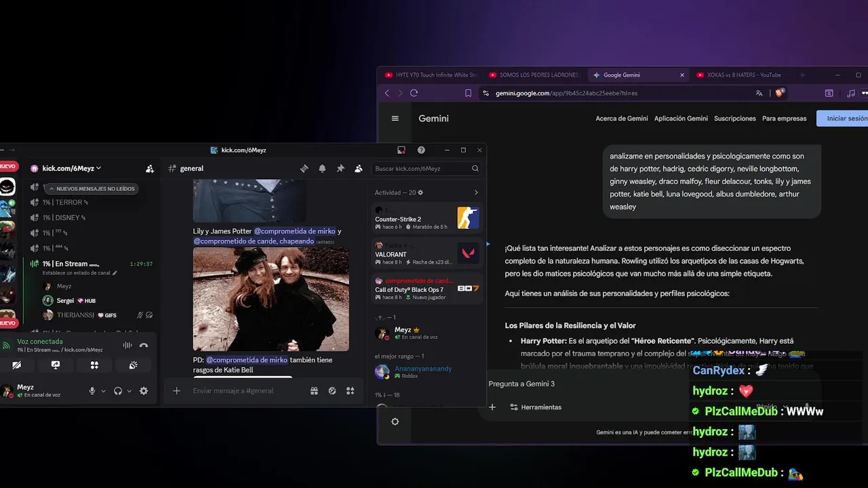The width and height of the screenshot is (868, 488).
Task: Open Aplicación Gemini link
Action: 681,118
